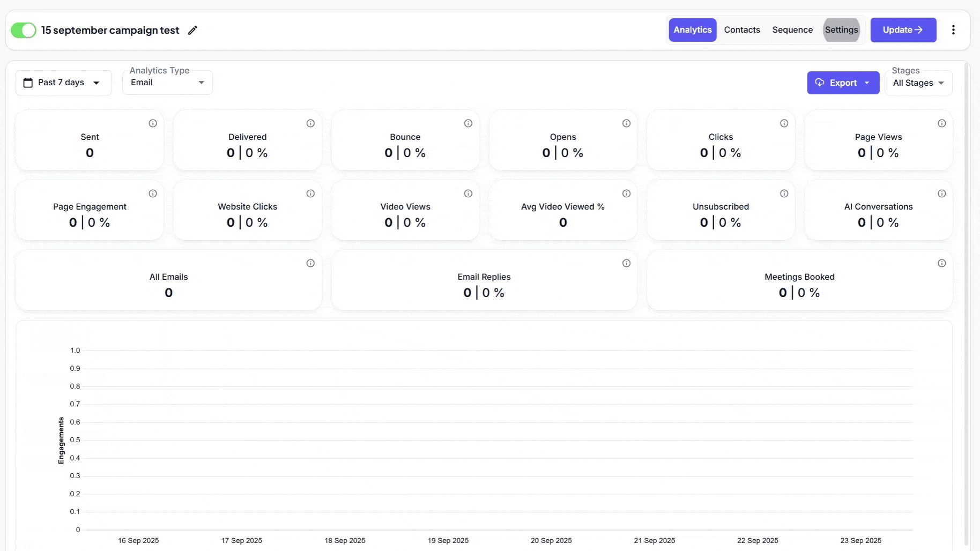The height and width of the screenshot is (551, 980).
Task: Switch to the Contacts tab
Action: 741,30
